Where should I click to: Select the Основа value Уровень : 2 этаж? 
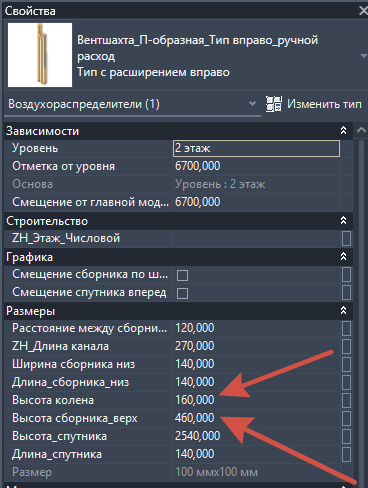(220, 184)
